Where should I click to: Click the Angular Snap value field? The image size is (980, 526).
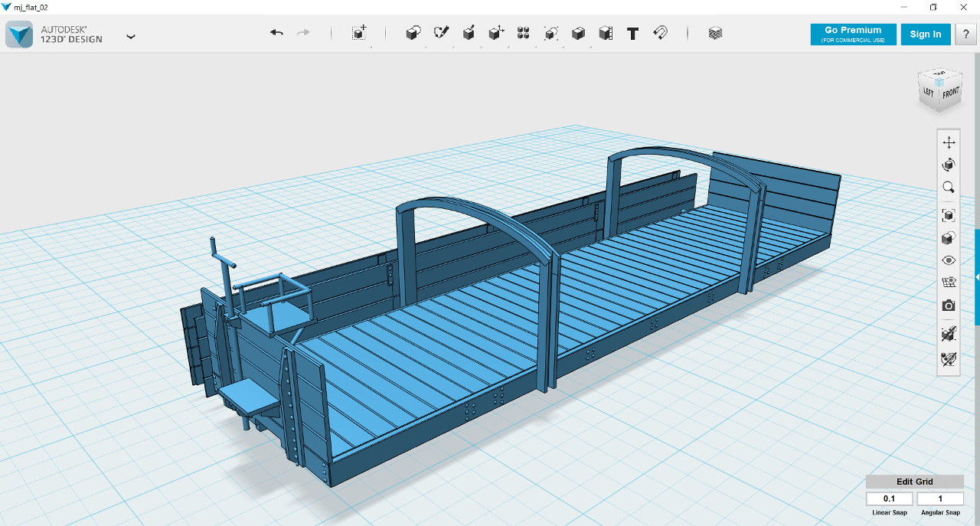click(940, 499)
